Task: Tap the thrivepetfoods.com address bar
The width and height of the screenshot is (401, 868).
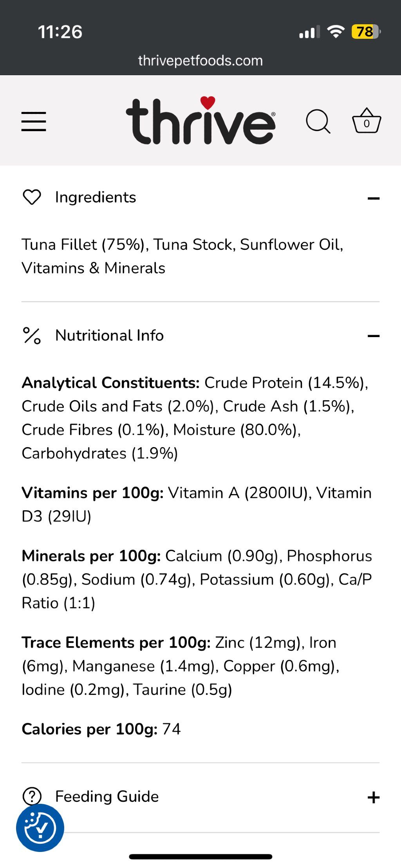Action: pyautogui.click(x=200, y=61)
